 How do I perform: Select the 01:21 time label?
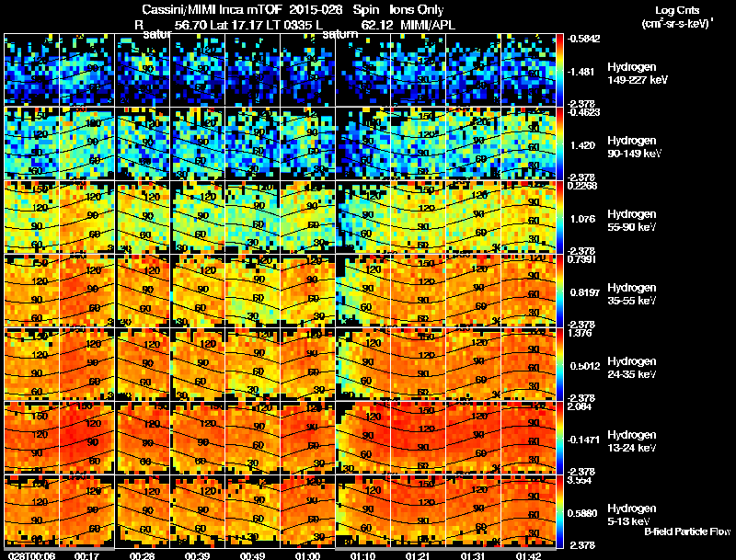click(x=418, y=555)
